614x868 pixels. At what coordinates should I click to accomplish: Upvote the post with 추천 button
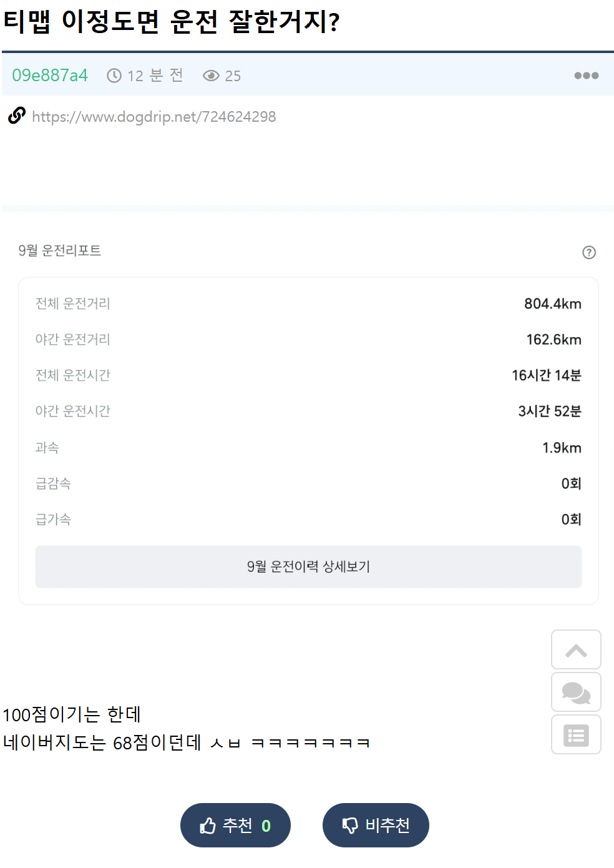(x=235, y=826)
